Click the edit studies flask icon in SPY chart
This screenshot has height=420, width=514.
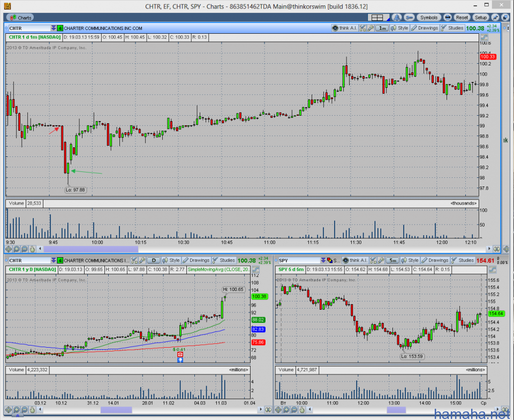(x=373, y=260)
